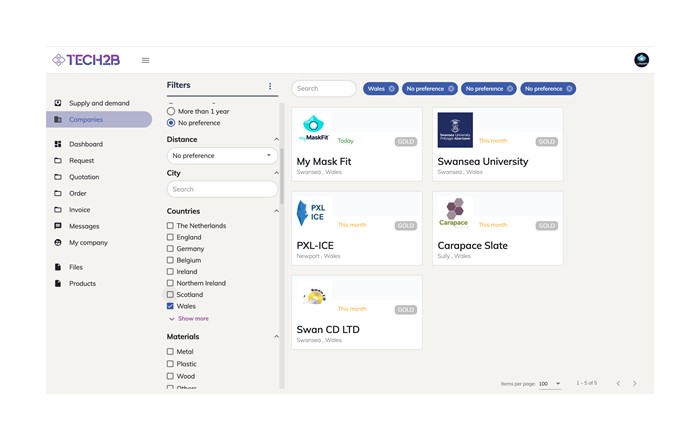
Task: Uncheck the Wales country checkbox
Action: coord(171,306)
